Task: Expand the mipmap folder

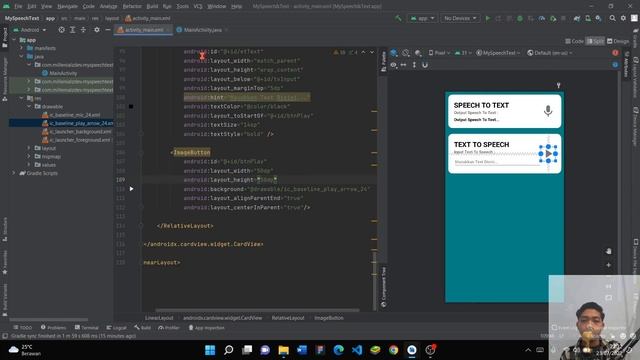Action: point(29,156)
